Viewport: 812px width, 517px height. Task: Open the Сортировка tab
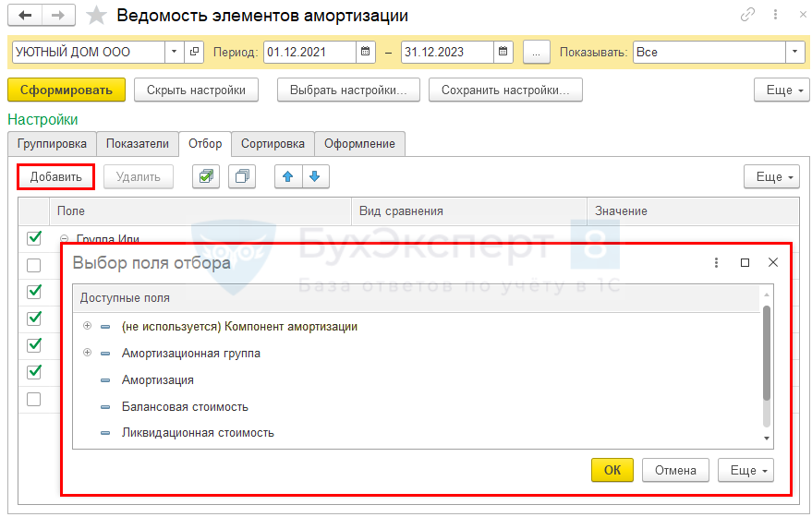pos(273,143)
